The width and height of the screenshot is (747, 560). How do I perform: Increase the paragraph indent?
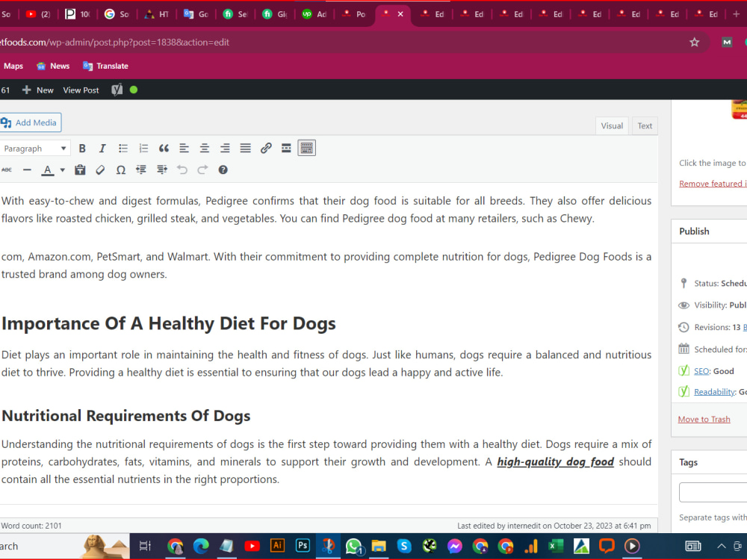point(162,170)
